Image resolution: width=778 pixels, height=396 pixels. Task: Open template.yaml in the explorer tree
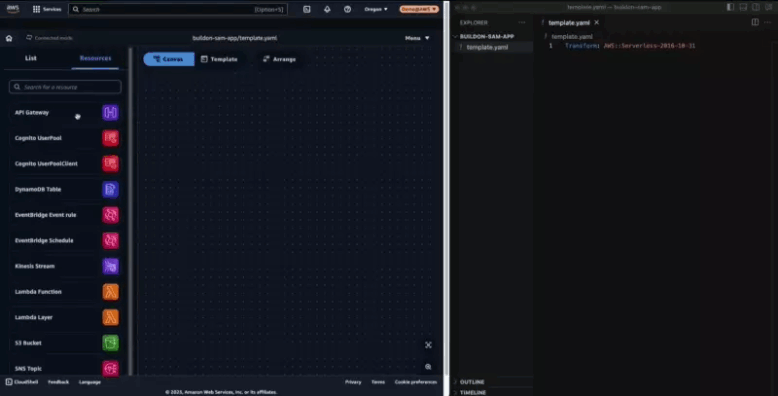[x=487, y=47]
